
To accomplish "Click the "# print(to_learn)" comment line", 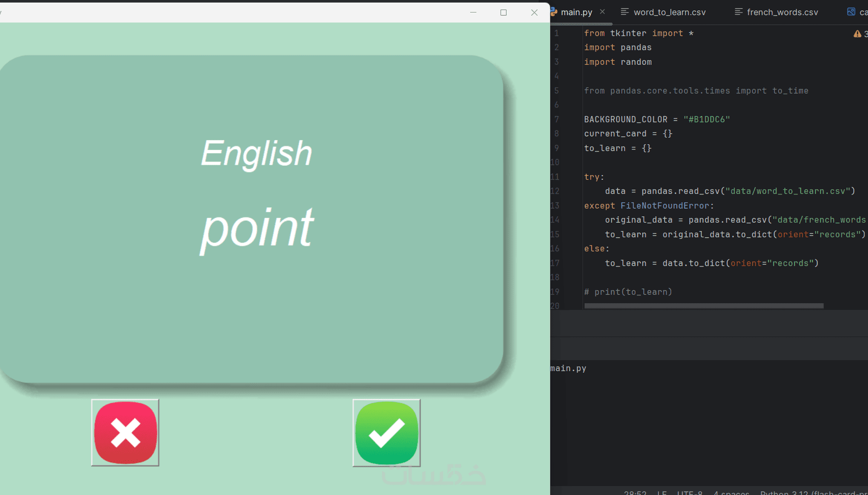I will tap(628, 292).
